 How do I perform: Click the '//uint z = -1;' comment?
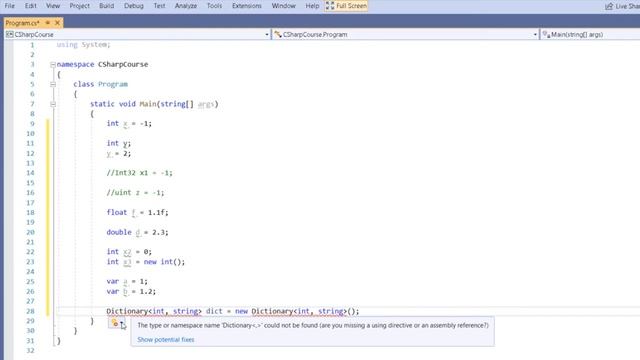[135, 193]
